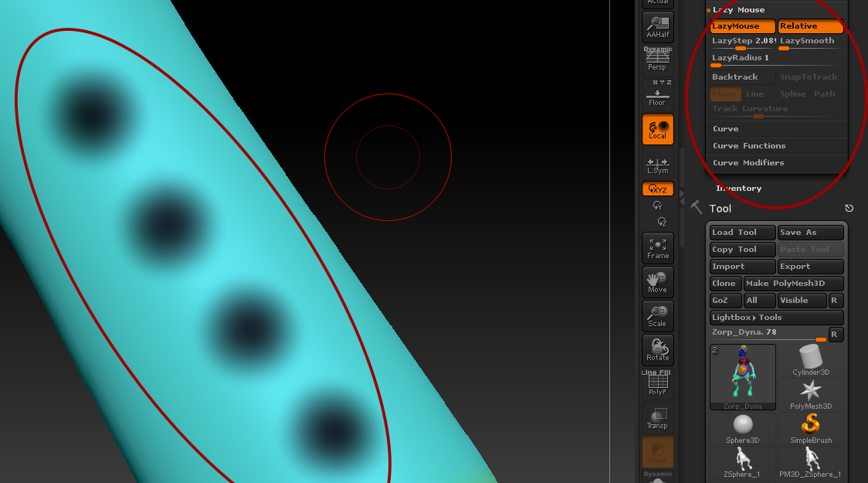Select the PM3D_ZSphere_1 tool

point(810,462)
